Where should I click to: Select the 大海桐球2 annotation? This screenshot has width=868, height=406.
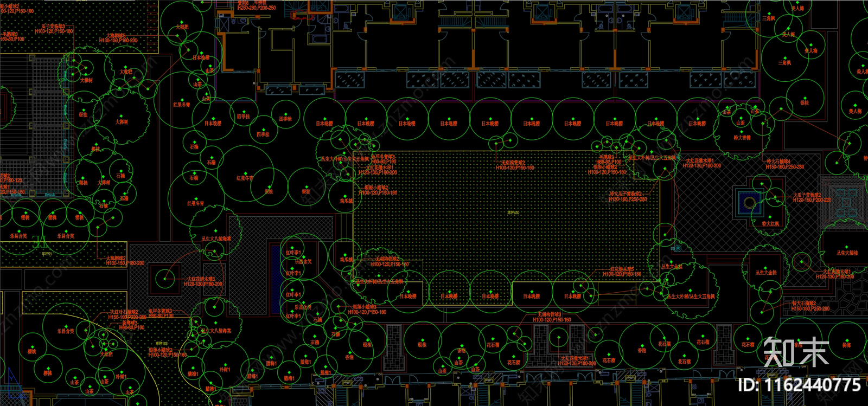pos(116,259)
